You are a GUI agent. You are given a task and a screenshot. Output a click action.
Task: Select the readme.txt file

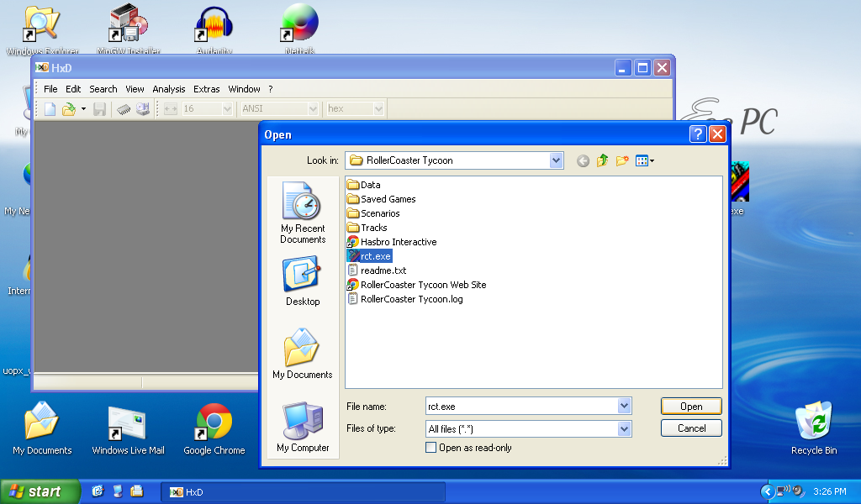[378, 270]
